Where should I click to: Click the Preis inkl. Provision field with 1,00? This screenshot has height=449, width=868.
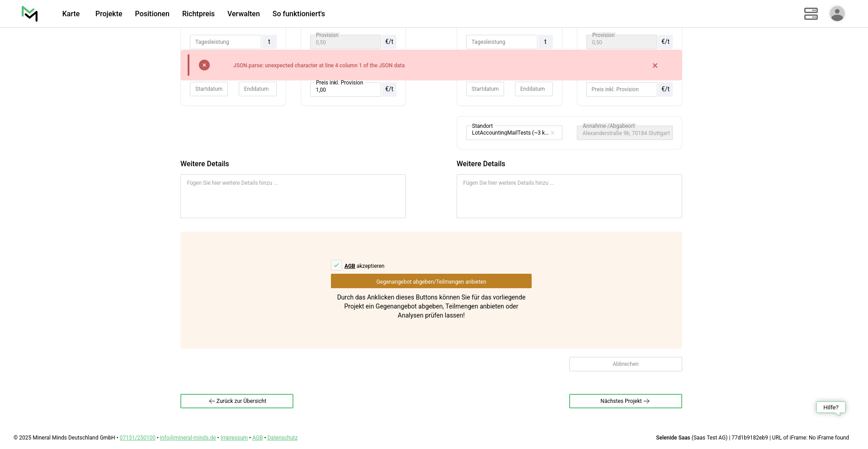[x=345, y=90]
